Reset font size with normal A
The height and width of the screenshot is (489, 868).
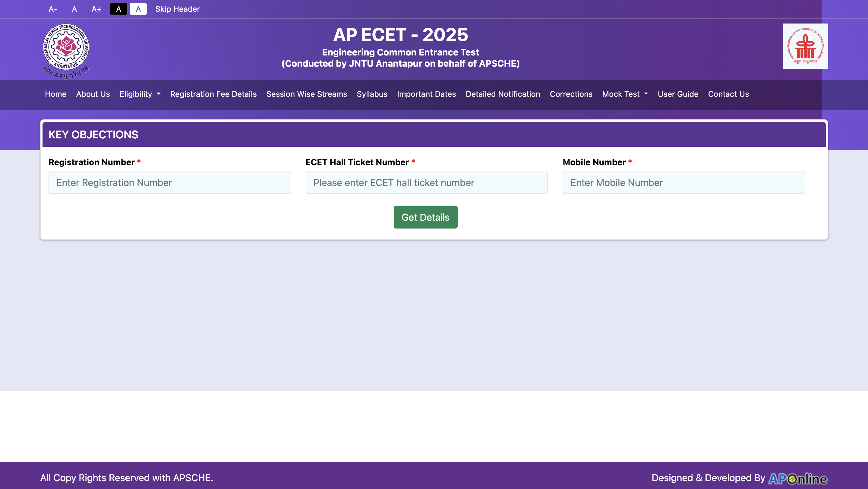[x=74, y=9]
